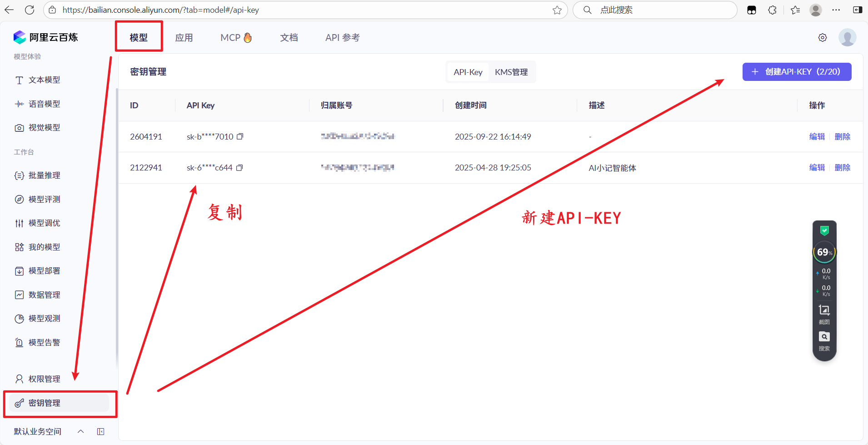Switch to the API 参考 tab
Screen dimensions: 868x445
point(342,38)
